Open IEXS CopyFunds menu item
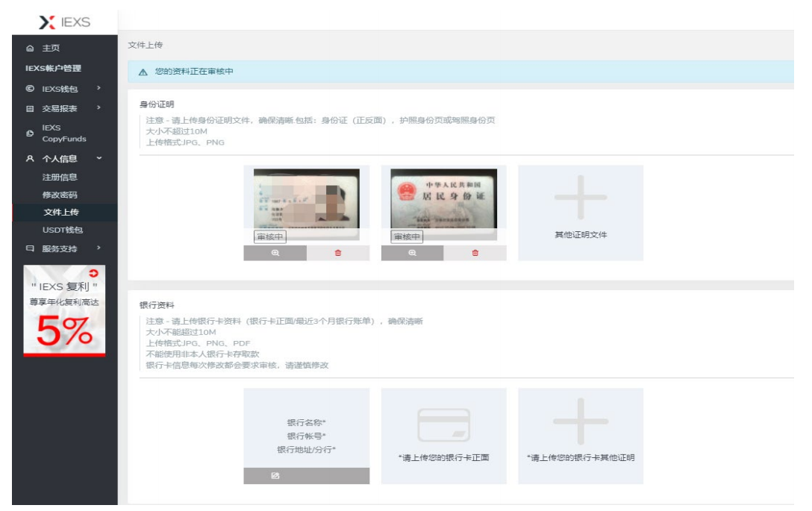Screen dimensions: 812x511 pos(65,133)
